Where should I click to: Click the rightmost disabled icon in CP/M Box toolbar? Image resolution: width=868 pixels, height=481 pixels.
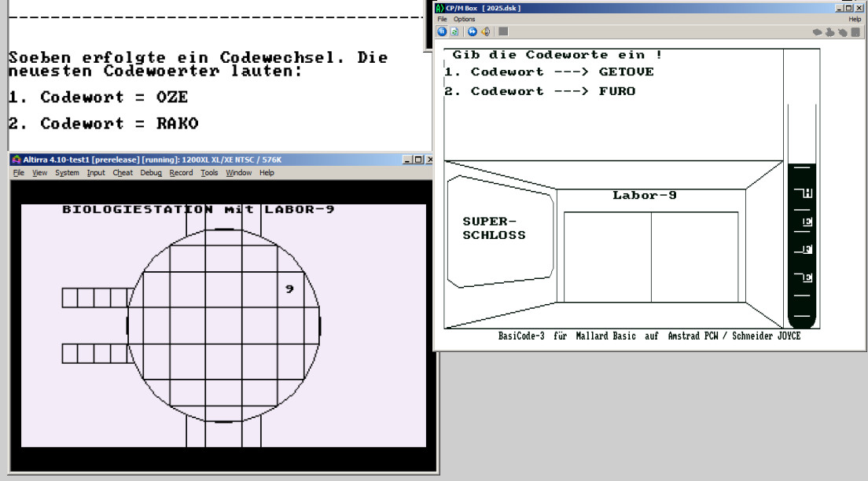click(x=855, y=32)
